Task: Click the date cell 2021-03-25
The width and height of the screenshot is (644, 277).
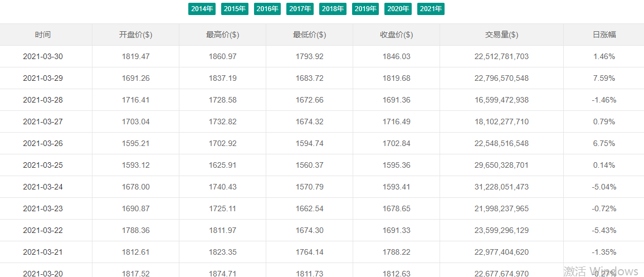Action: [x=43, y=165]
